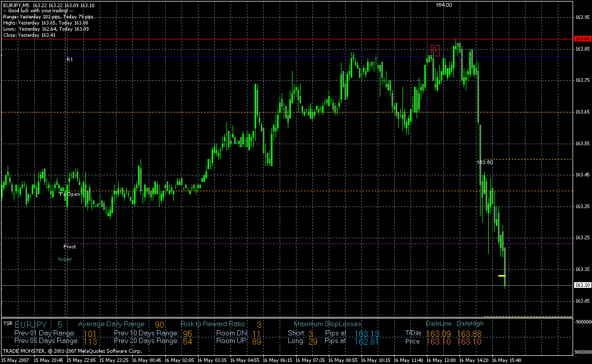592x364 pixels.
Task: Click '15 May 2007' on time axis
Action: tap(15, 360)
